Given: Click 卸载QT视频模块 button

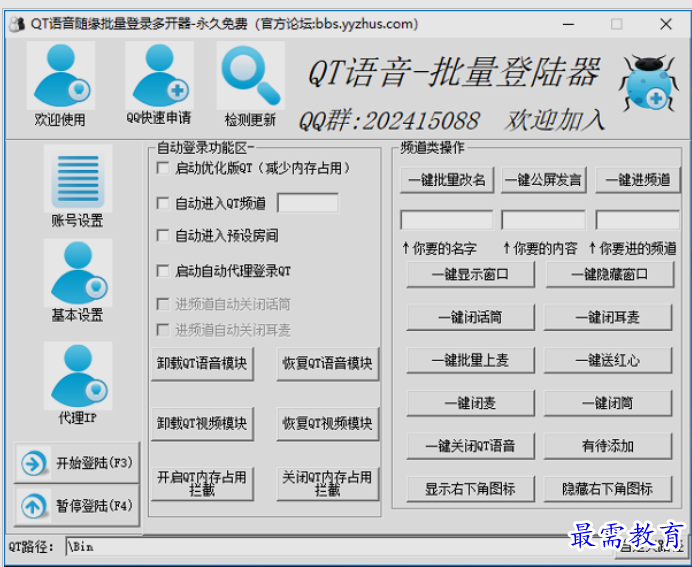Looking at the screenshot, I should click(x=203, y=424).
